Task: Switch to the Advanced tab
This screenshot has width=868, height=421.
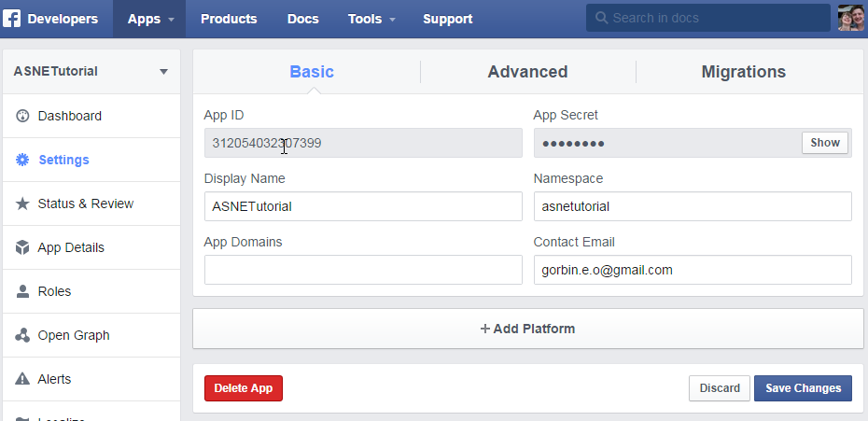Action: click(527, 72)
